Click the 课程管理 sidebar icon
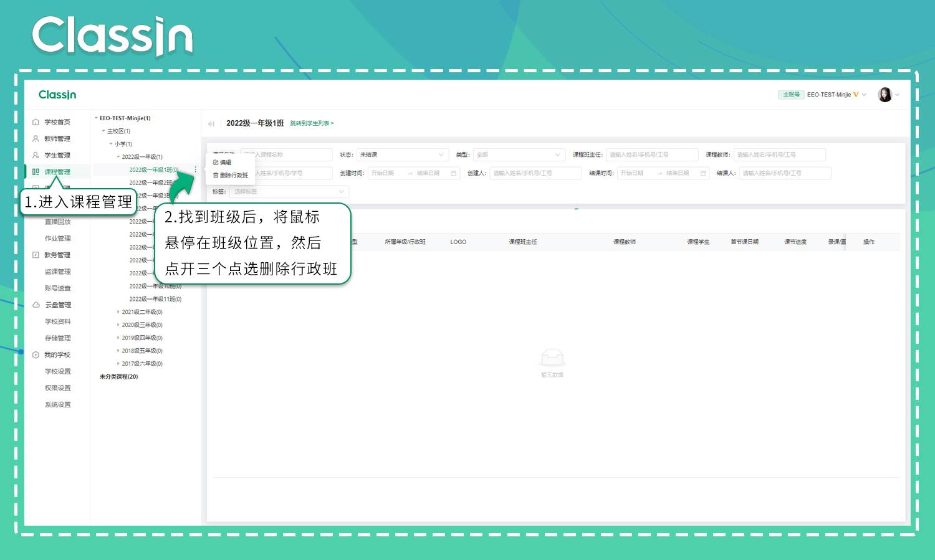The image size is (935, 560). click(36, 172)
